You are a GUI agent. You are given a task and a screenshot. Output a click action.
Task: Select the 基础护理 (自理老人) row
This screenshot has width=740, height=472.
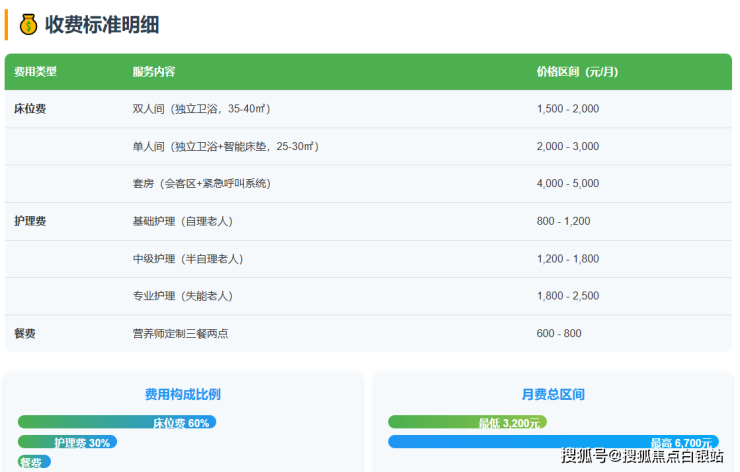pyautogui.click(x=182, y=221)
